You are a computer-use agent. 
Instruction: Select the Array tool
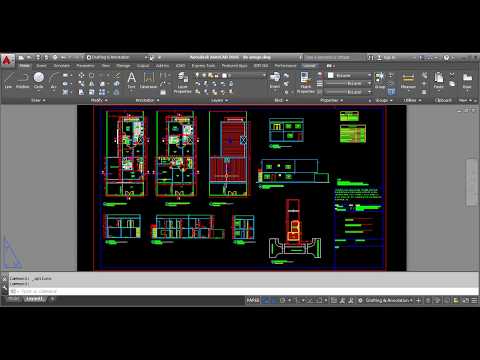click(x=102, y=92)
